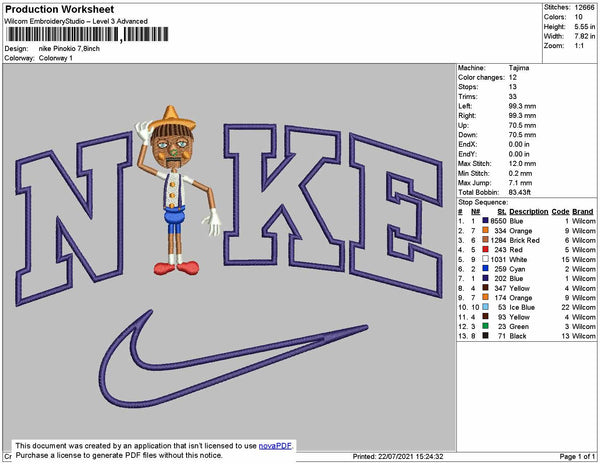Click the 'Color changes:' label
600x464 pixels.
pyautogui.click(x=481, y=77)
